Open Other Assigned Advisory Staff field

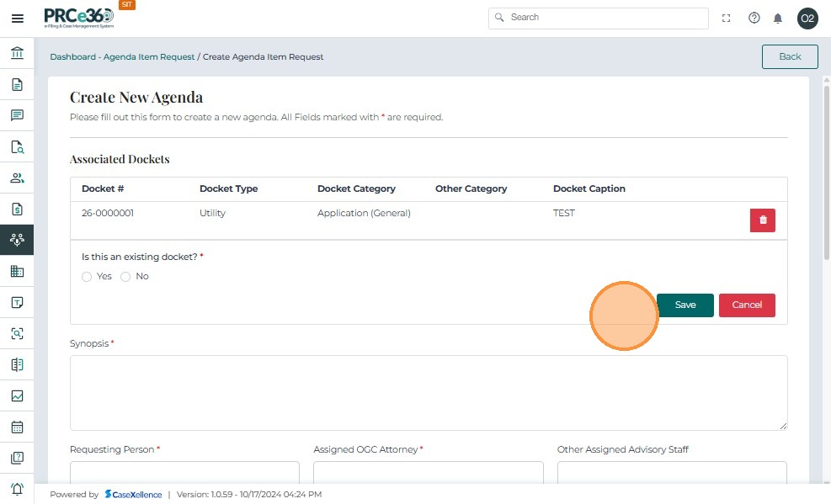click(x=672, y=472)
